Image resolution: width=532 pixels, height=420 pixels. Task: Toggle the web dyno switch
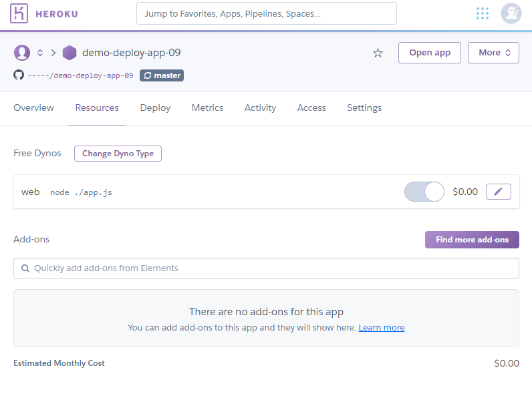(x=424, y=192)
